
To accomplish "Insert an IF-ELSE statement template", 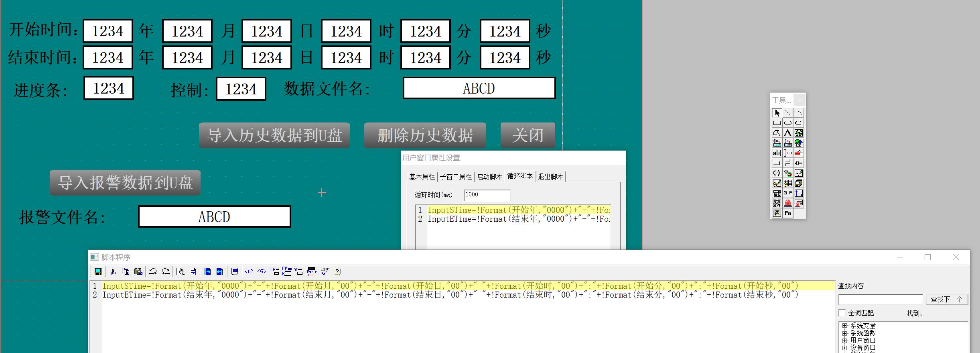I will coord(286,271).
